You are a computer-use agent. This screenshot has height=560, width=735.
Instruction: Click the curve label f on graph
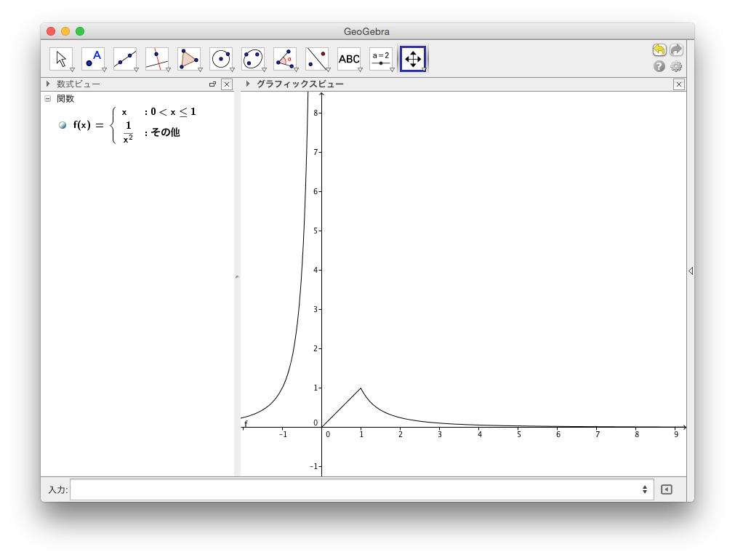[246, 424]
